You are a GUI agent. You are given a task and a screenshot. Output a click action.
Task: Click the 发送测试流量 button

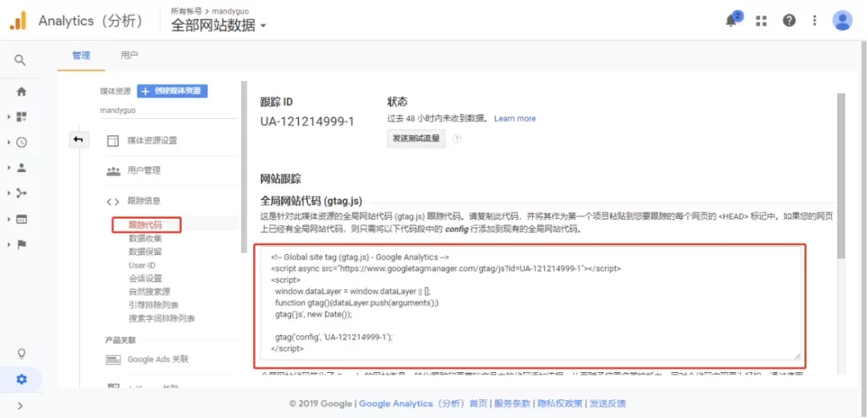click(416, 139)
